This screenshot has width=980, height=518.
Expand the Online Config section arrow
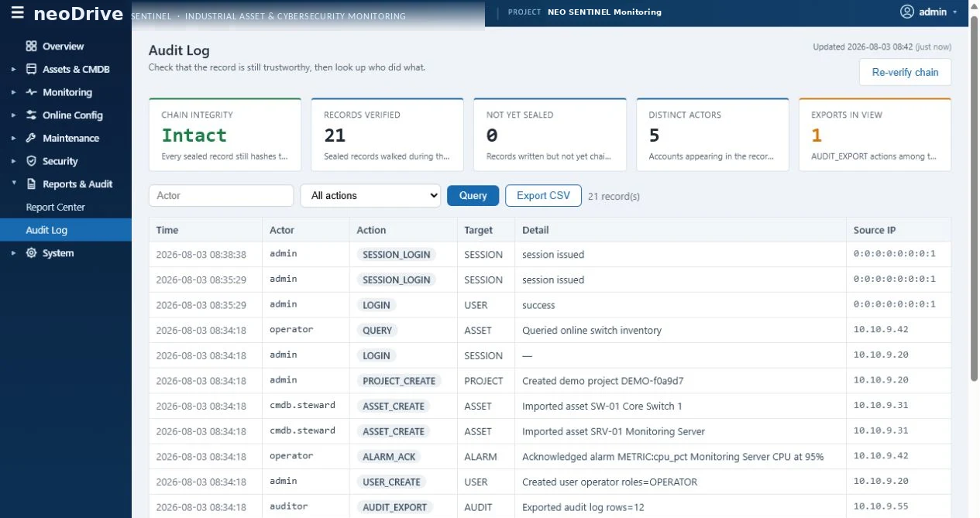click(x=13, y=115)
